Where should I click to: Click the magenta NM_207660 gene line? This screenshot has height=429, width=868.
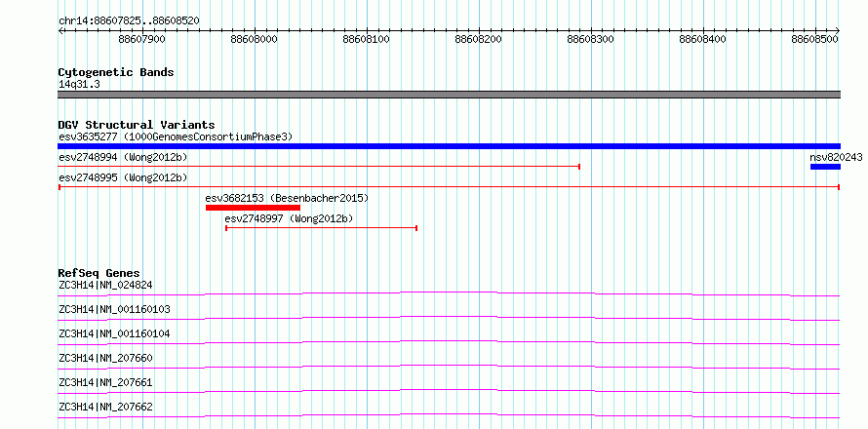(449, 367)
